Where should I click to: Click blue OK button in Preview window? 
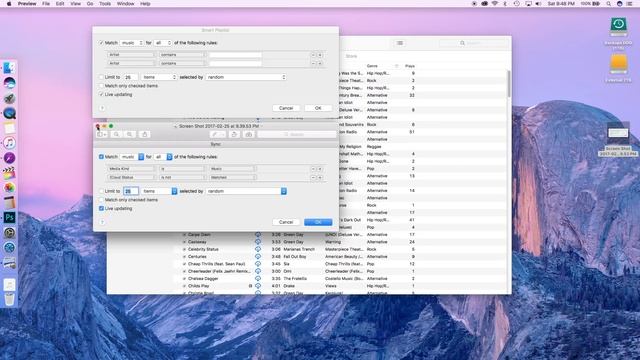coord(318,222)
